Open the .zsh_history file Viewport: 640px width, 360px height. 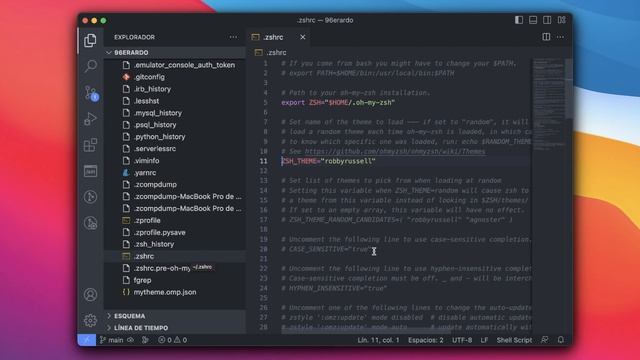(175, 244)
